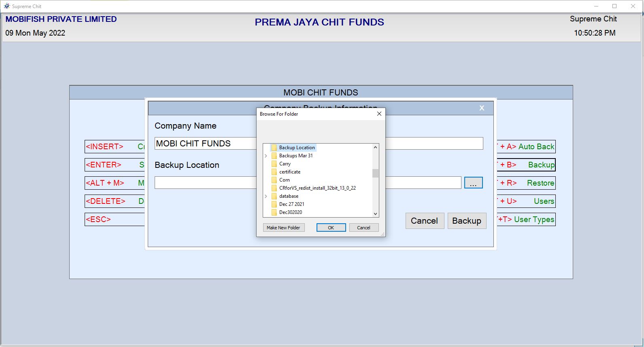Click inside the Company Name field
The image size is (644, 347).
(x=202, y=143)
